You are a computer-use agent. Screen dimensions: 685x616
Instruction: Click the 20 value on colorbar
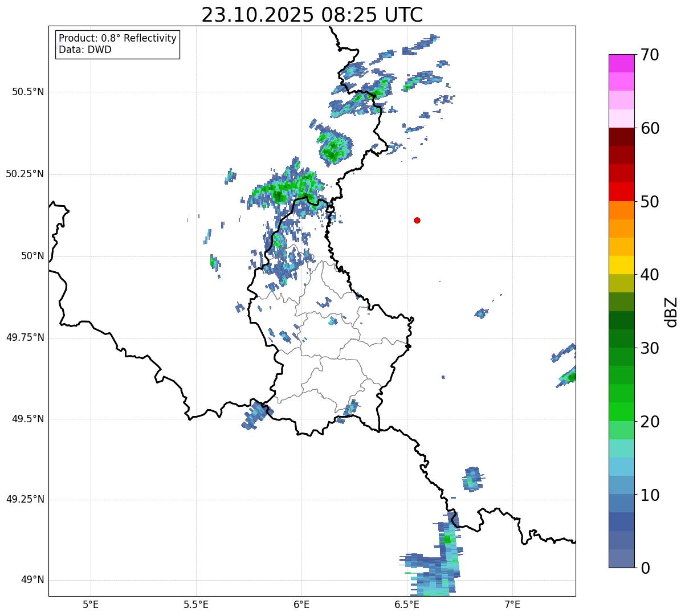650,422
